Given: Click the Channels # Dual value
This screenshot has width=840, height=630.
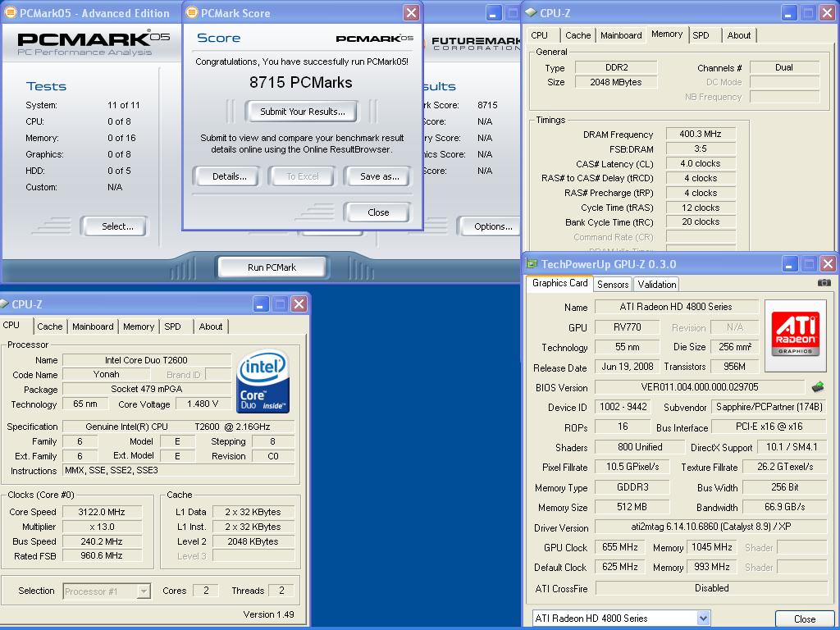Looking at the screenshot, I should 784,67.
